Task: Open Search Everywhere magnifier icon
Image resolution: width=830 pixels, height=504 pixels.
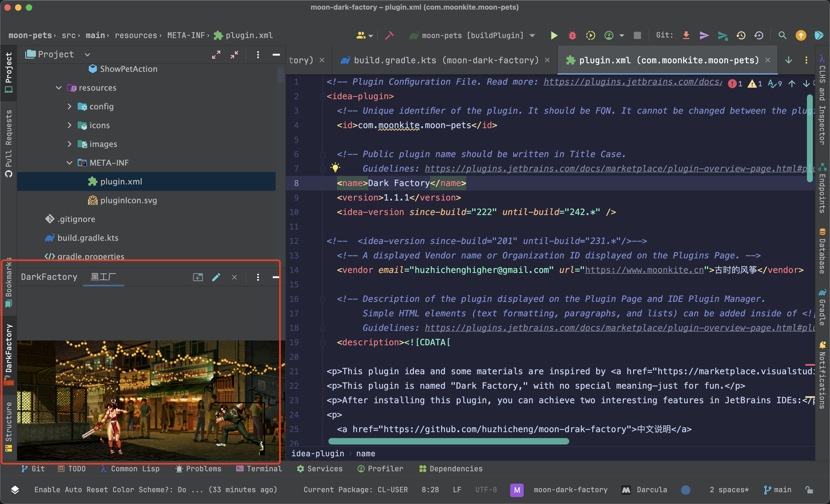Action: pyautogui.click(x=782, y=35)
